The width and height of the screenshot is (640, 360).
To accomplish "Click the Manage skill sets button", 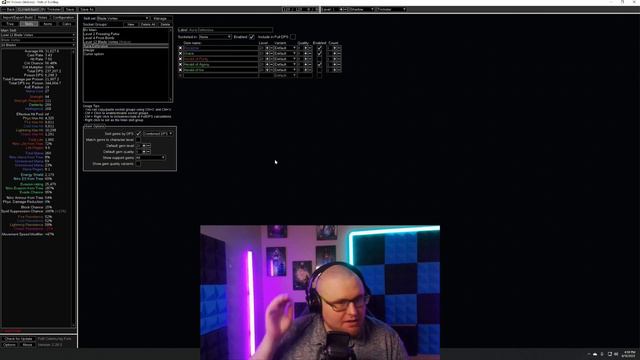I will point(161,18).
